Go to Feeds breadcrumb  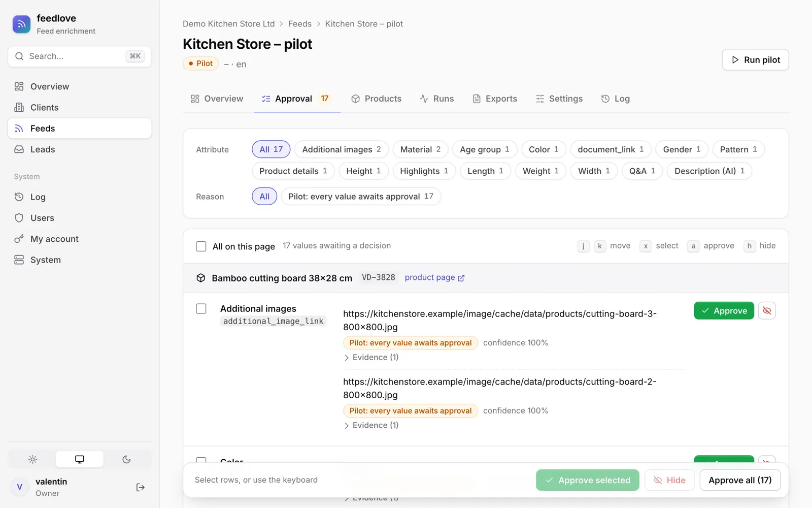[x=300, y=24]
